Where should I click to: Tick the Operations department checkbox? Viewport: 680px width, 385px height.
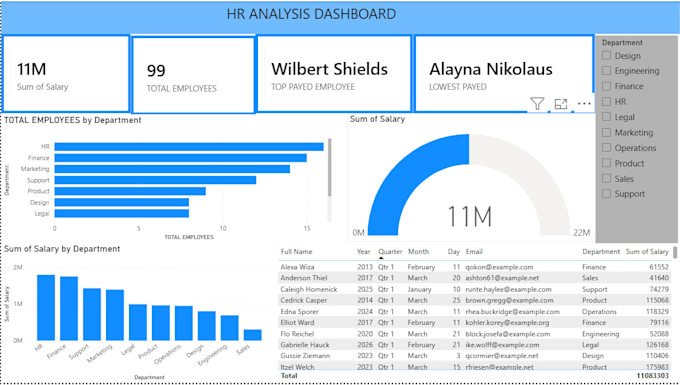point(606,148)
